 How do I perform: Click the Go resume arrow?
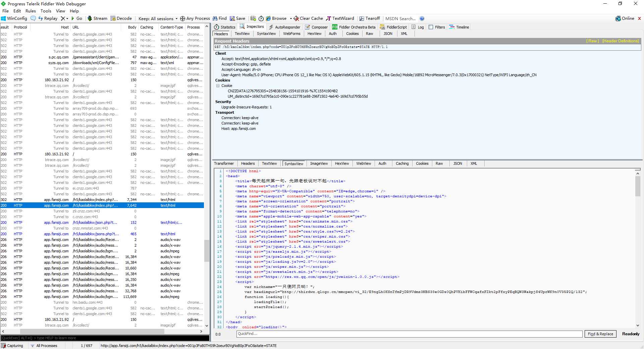click(x=77, y=18)
